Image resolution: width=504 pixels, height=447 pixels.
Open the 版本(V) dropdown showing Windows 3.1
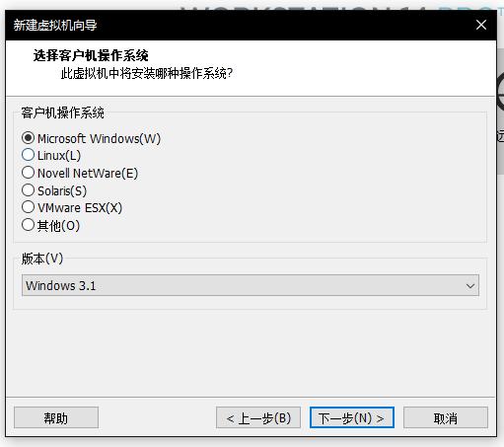point(251,285)
